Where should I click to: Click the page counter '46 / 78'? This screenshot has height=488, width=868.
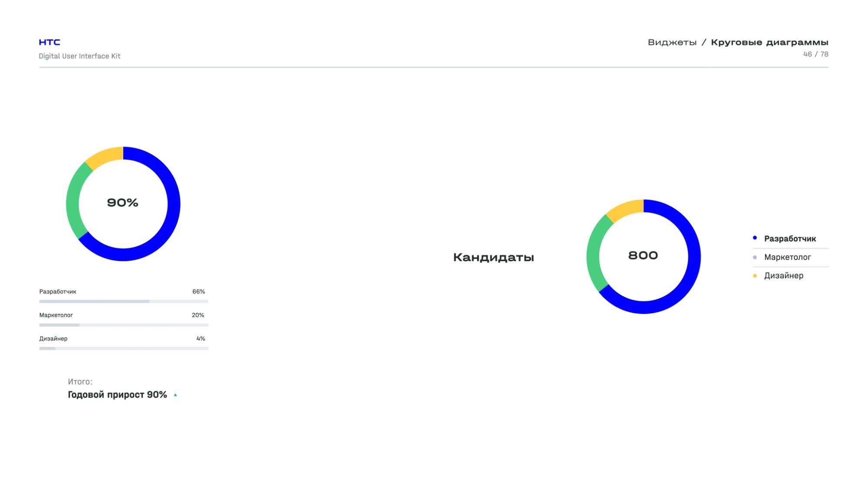coord(815,54)
